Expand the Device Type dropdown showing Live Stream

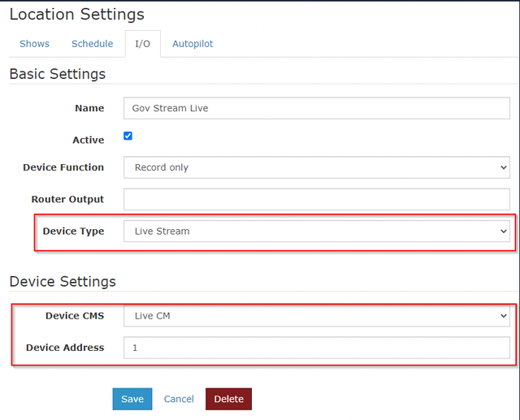click(317, 231)
